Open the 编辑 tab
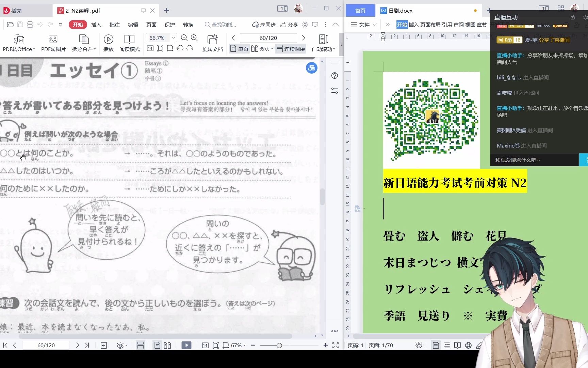The height and width of the screenshot is (368, 588). click(133, 25)
